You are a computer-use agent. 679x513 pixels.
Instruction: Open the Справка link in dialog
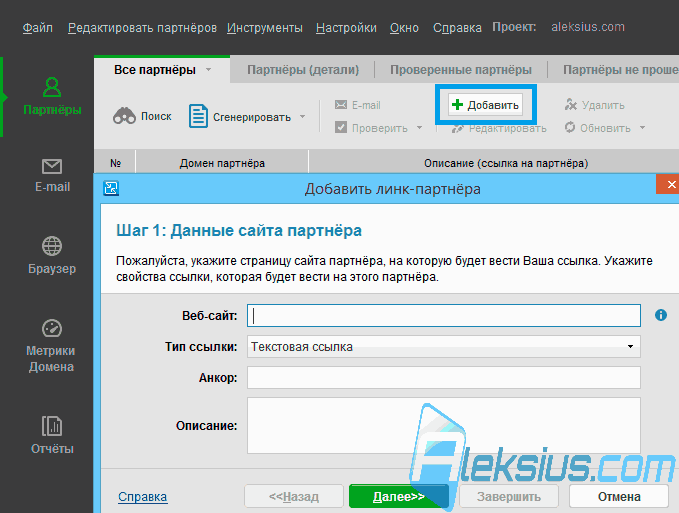[x=142, y=497]
